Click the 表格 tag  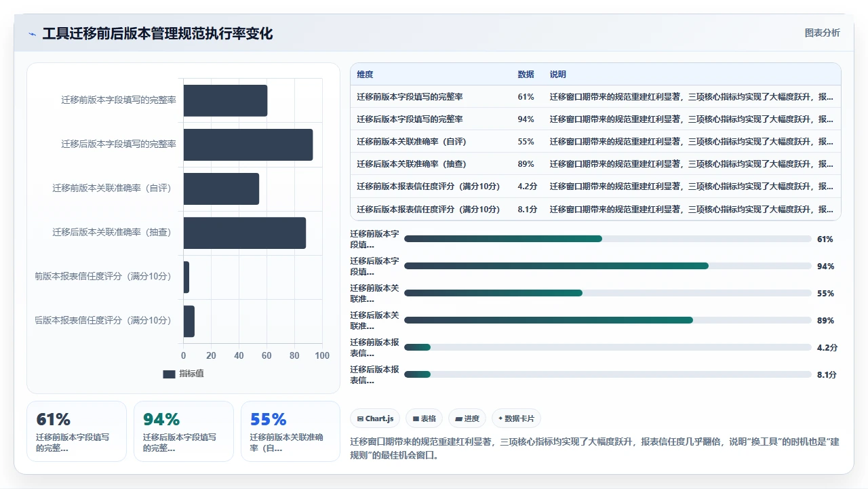pyautogui.click(x=425, y=418)
